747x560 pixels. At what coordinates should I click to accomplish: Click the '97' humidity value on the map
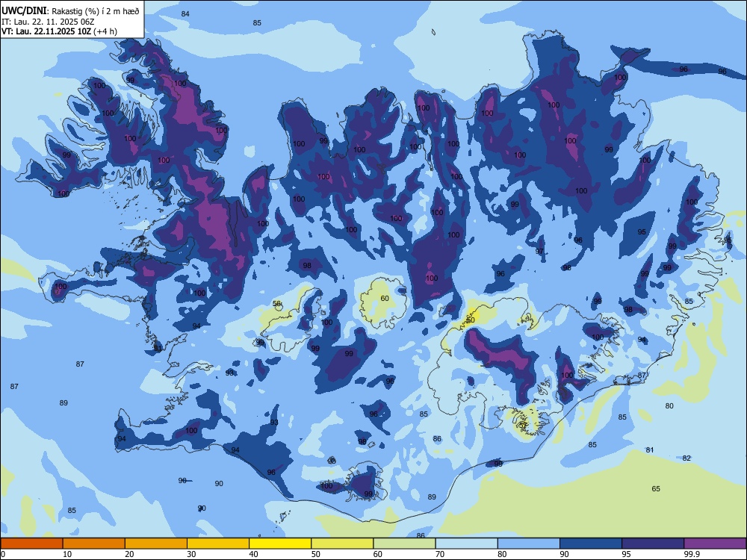tap(539, 252)
